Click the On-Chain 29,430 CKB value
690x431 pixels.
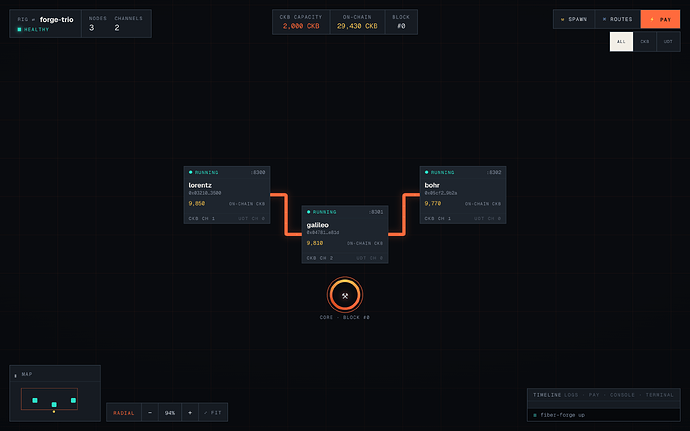click(357, 26)
